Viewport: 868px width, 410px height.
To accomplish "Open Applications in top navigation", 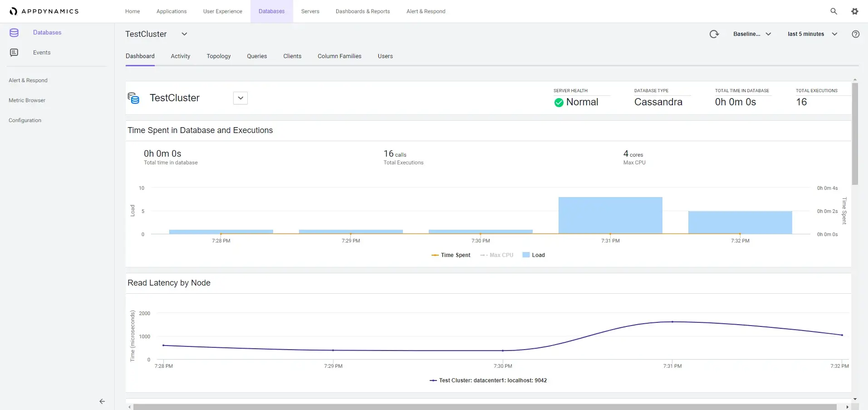I will (x=172, y=11).
